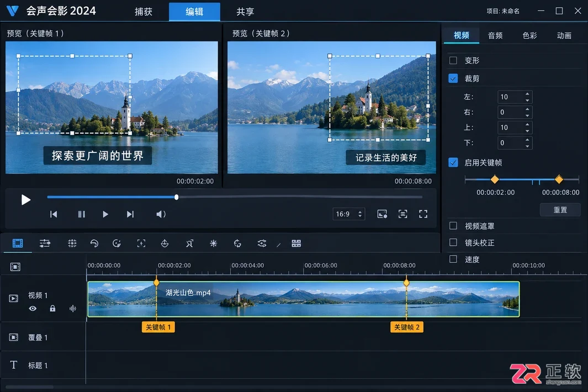Expand the preview to full screen
The image size is (588, 392).
[x=423, y=214]
